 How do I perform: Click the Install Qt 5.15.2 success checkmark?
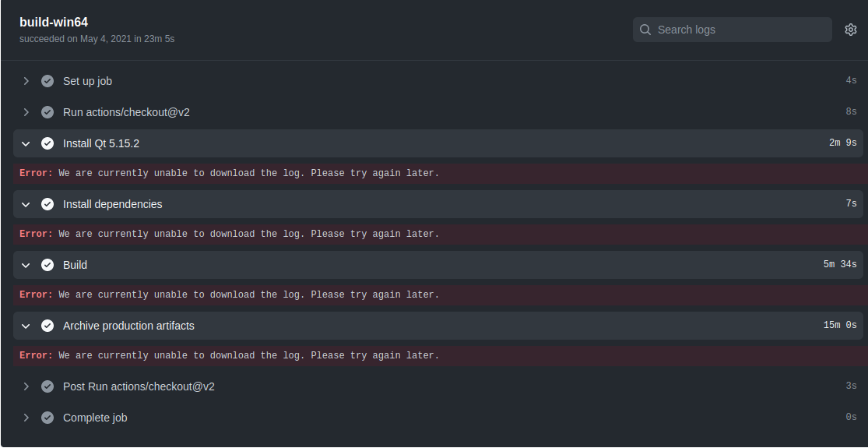point(47,143)
